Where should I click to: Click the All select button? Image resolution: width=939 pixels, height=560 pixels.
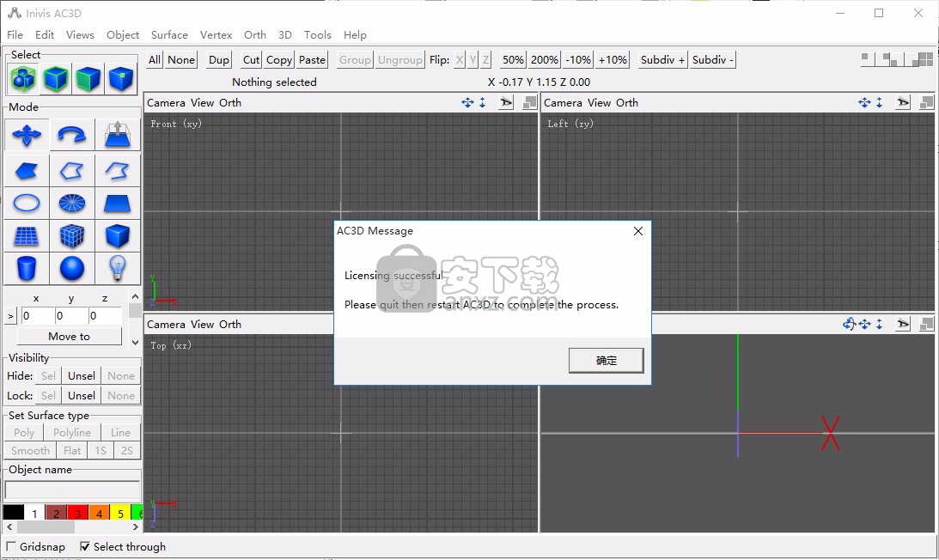(x=155, y=59)
